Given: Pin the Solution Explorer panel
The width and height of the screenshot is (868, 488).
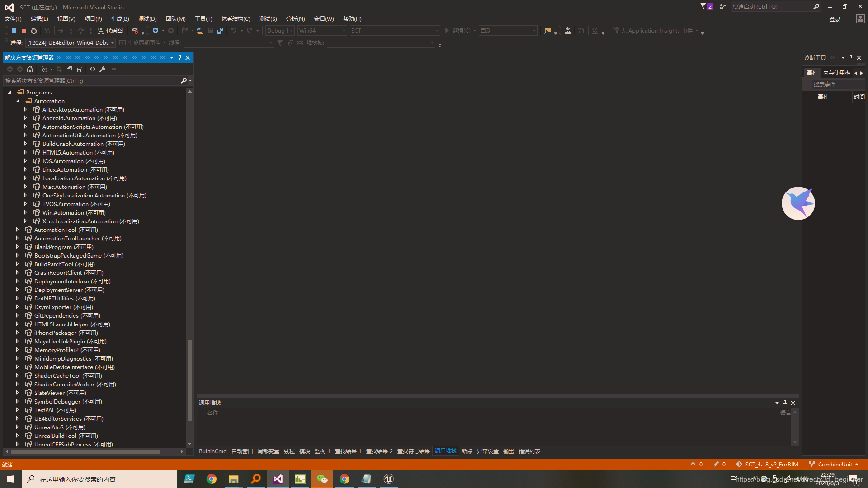Looking at the screenshot, I should click(179, 57).
